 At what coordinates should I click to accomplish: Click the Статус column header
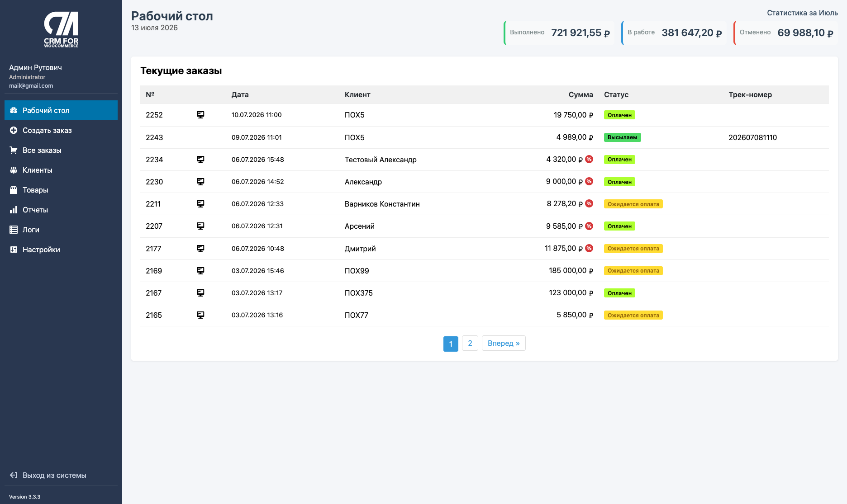pos(616,94)
